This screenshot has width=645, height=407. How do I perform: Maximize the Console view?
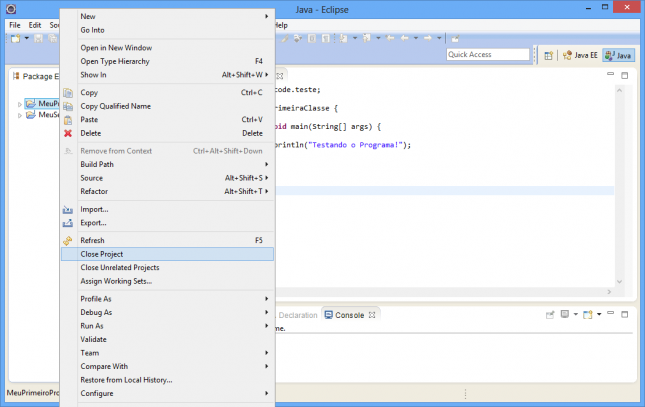[x=624, y=314]
